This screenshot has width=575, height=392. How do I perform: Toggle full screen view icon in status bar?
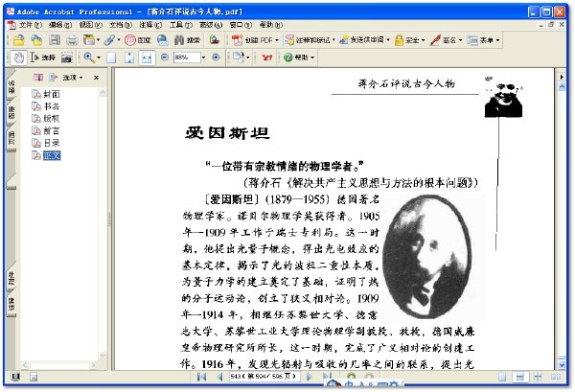15,377
